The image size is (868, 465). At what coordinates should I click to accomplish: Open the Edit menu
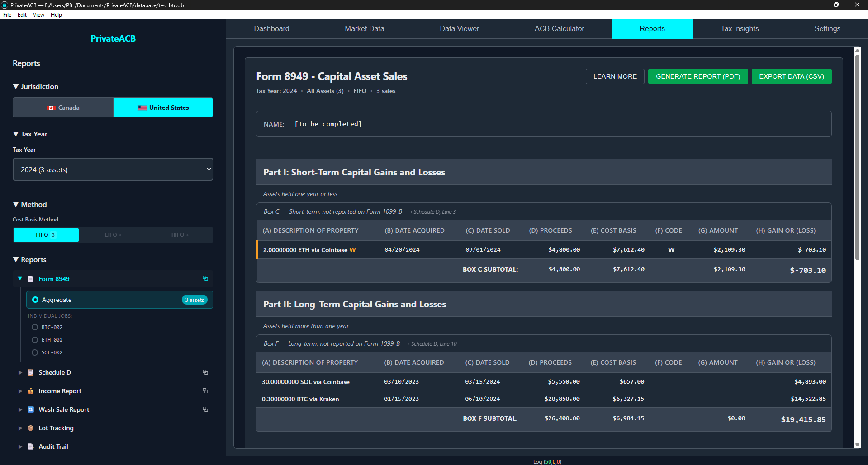click(x=22, y=14)
